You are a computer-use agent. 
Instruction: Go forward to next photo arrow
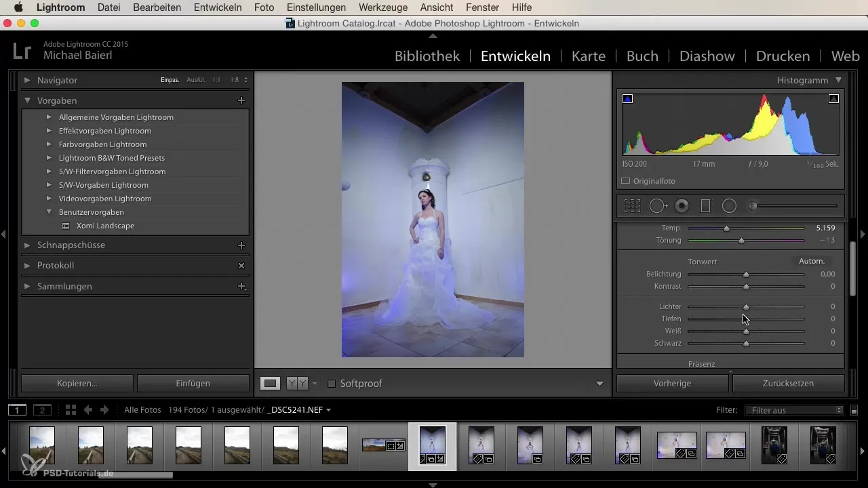coord(104,410)
